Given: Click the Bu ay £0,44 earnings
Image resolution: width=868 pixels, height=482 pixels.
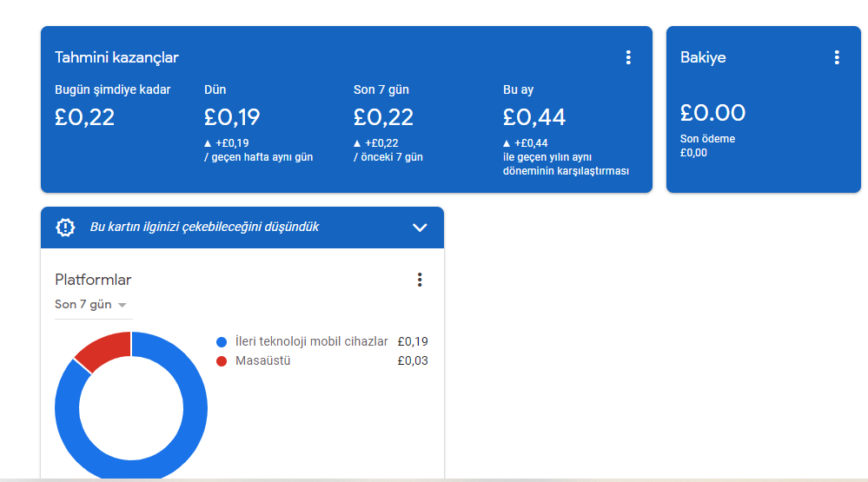Looking at the screenshot, I should 534,117.
